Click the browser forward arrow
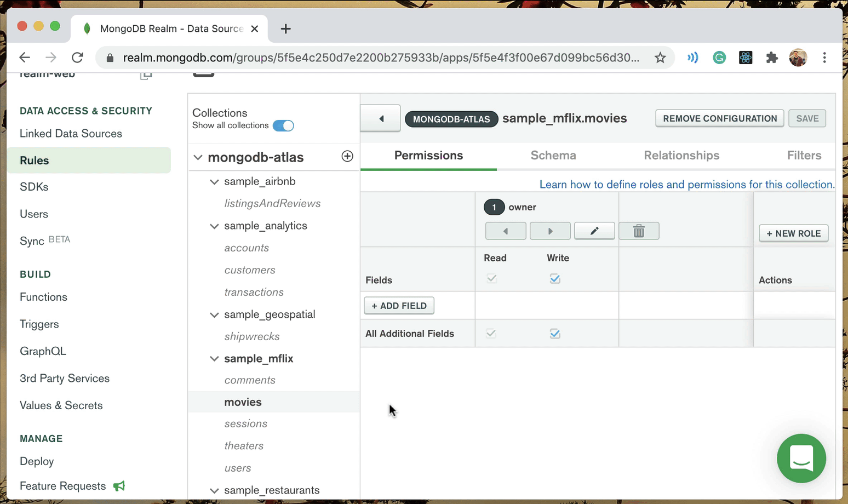The width and height of the screenshot is (848, 504). tap(51, 58)
